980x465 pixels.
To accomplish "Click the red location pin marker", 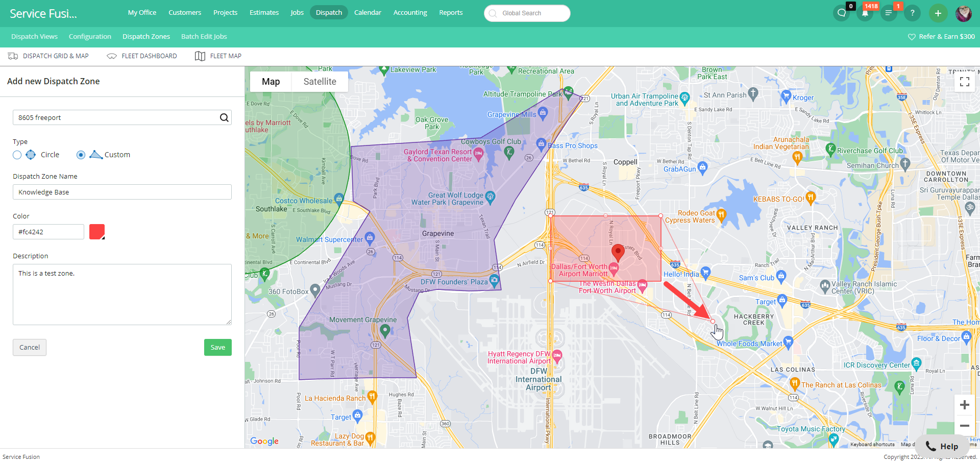I will click(618, 253).
